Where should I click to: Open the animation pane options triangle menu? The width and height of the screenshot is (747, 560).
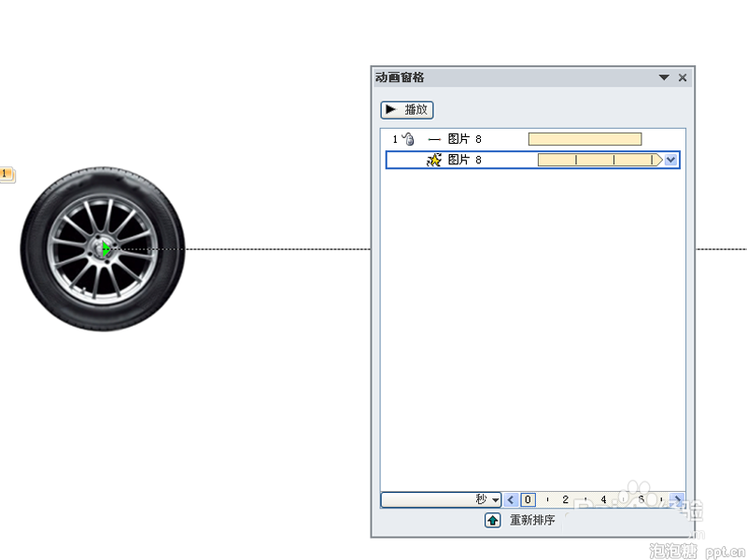pyautogui.click(x=664, y=78)
